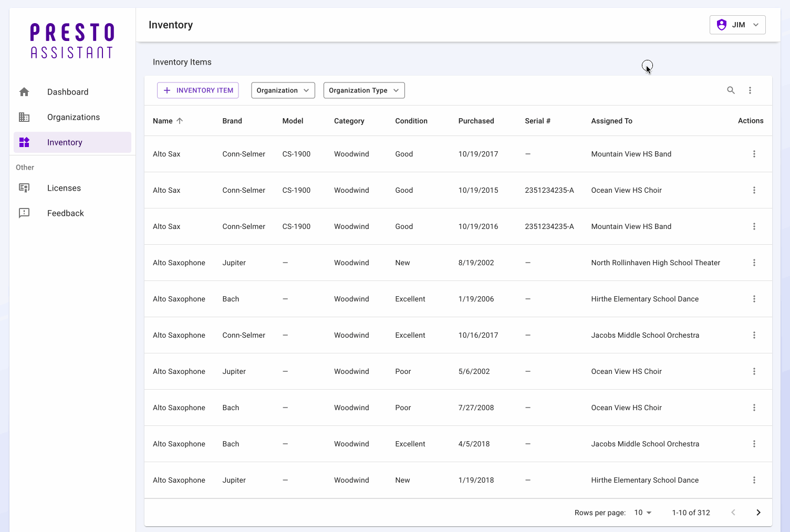Click the Presto Assistant logo
This screenshot has height=532, width=790.
coord(72,41)
